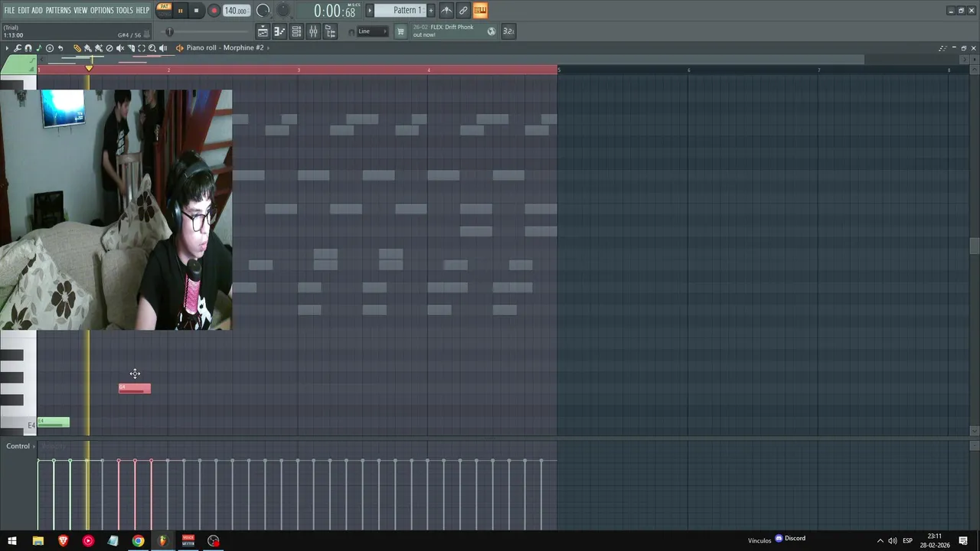Screen dimensions: 980x551
Task: Click the main volume knob
Action: pyautogui.click(x=283, y=10)
